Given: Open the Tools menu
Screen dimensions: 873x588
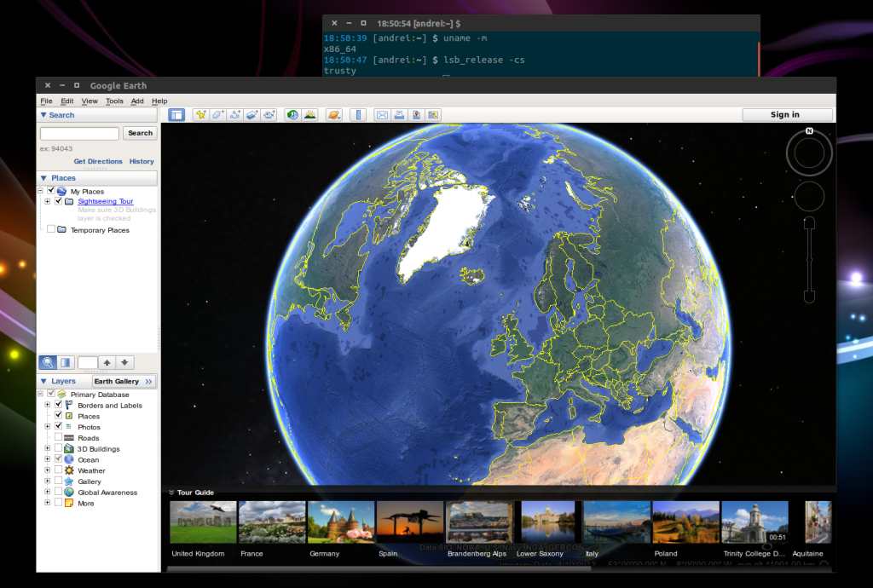Looking at the screenshot, I should 114,101.
